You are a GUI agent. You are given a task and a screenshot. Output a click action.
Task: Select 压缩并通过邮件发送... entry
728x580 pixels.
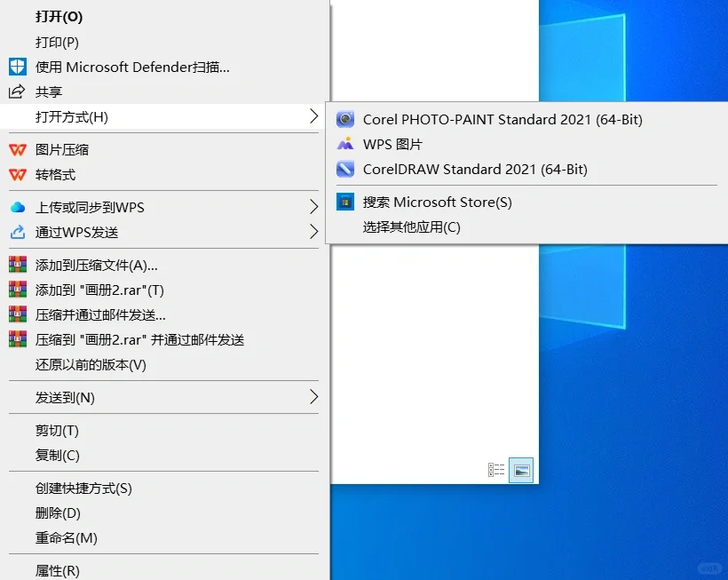coord(164,314)
